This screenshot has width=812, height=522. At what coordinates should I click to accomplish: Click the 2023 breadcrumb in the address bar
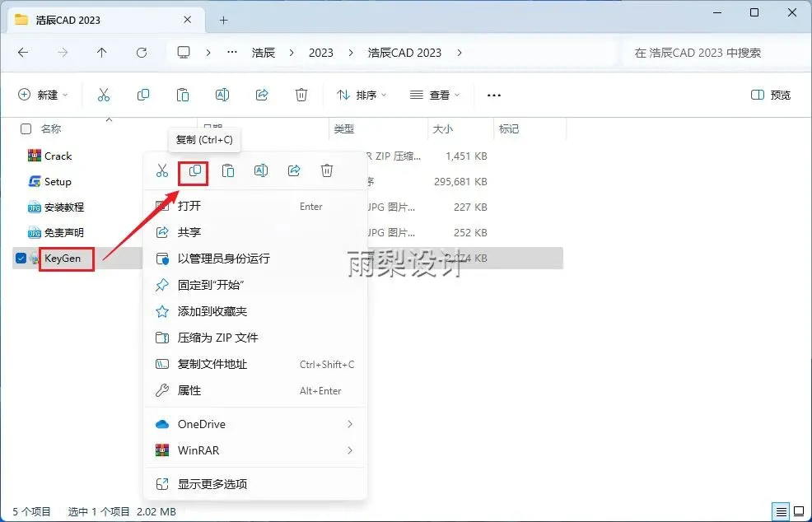pyautogui.click(x=321, y=53)
